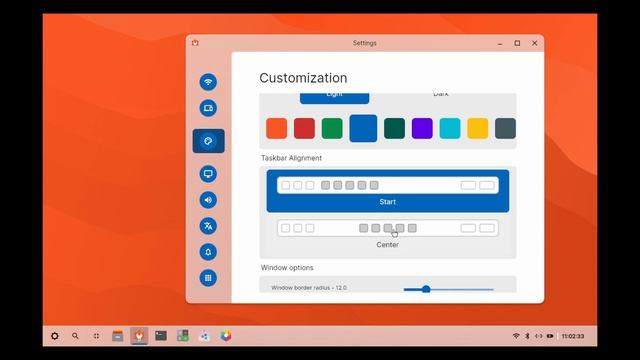The width and height of the screenshot is (640, 360).
Task: Open the start menu gear icon on taskbar
Action: 55,336
